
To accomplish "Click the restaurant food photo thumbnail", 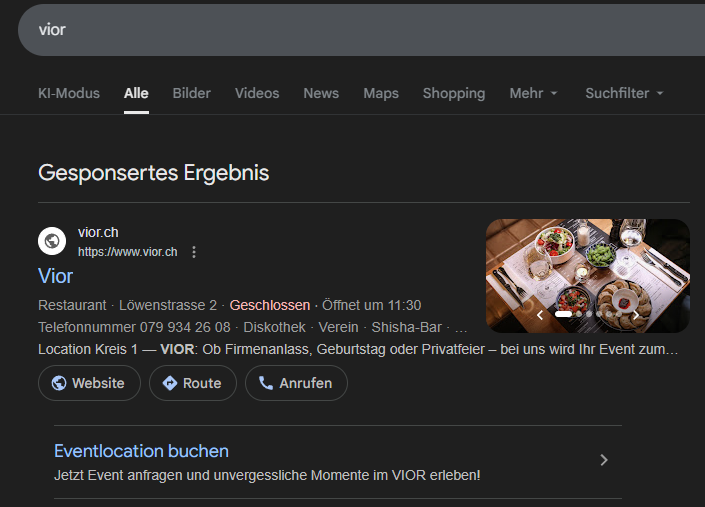I will [x=587, y=265].
